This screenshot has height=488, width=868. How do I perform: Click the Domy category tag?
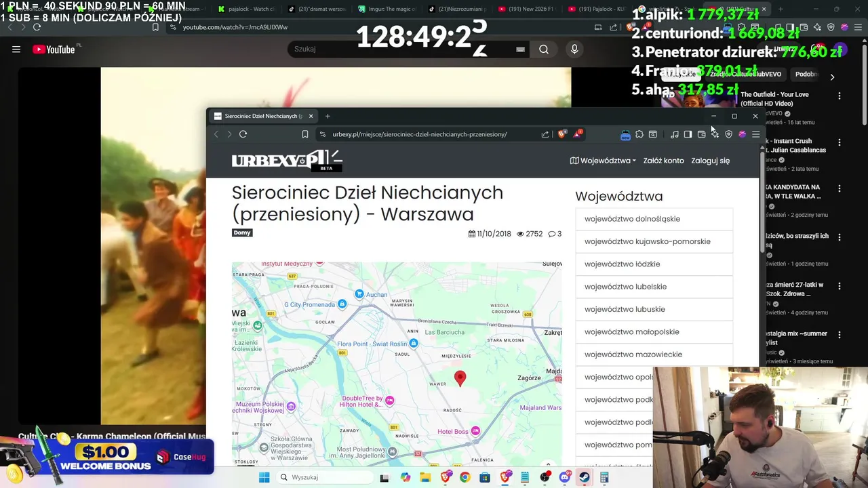click(242, 232)
